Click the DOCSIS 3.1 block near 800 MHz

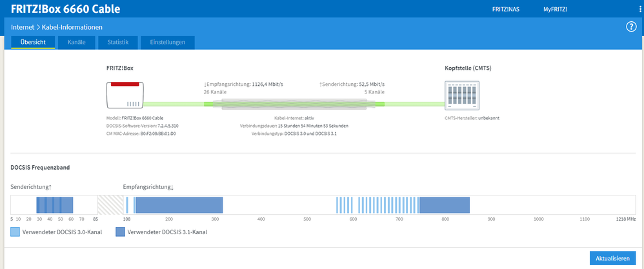click(445, 205)
